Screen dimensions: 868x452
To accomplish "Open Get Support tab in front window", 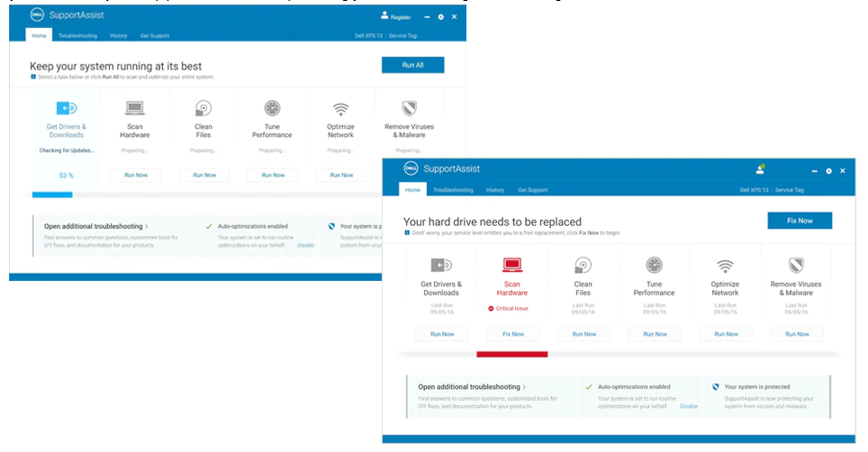I will pos(532,190).
